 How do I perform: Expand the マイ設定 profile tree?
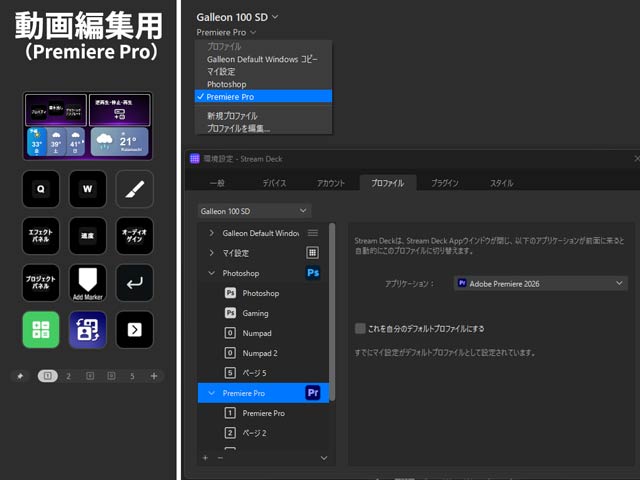pos(211,253)
